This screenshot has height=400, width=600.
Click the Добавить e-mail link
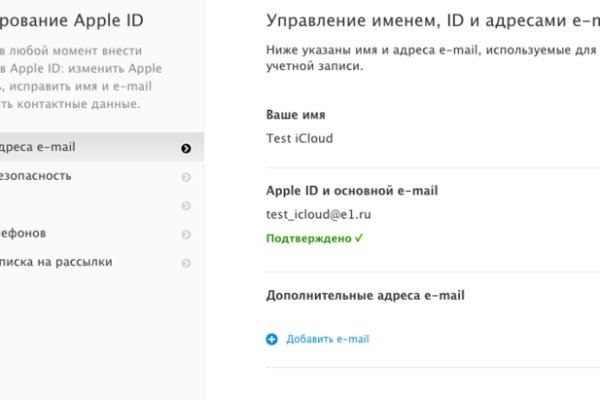327,339
